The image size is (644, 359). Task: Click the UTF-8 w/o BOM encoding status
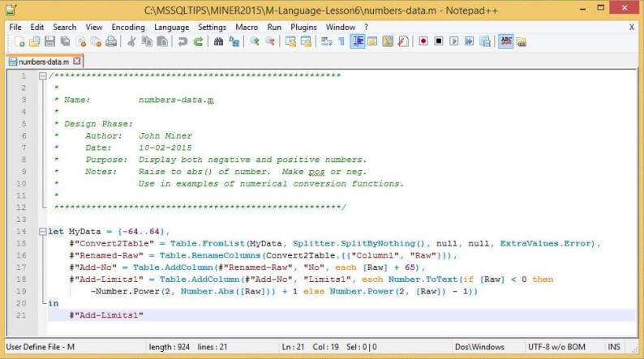point(556,347)
